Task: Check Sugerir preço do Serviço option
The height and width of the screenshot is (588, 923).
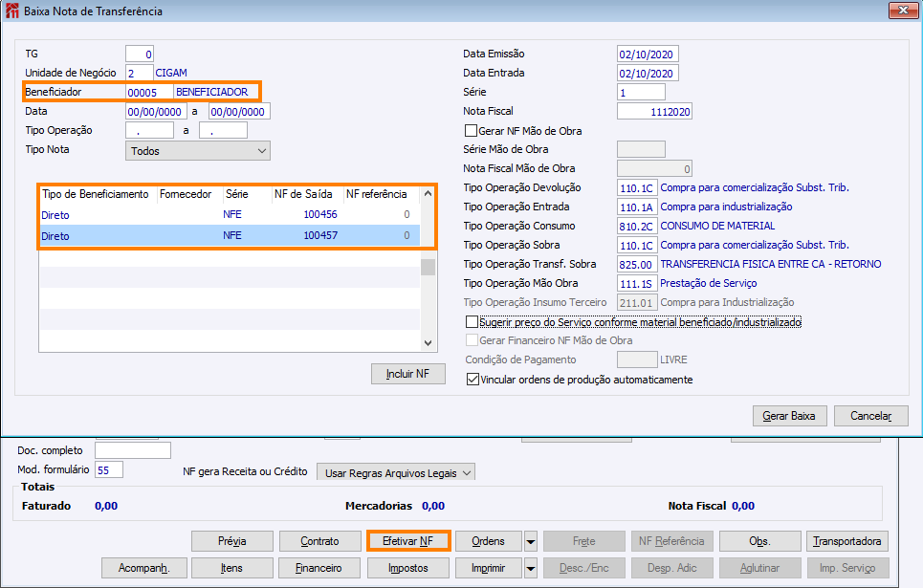Action: tap(472, 322)
